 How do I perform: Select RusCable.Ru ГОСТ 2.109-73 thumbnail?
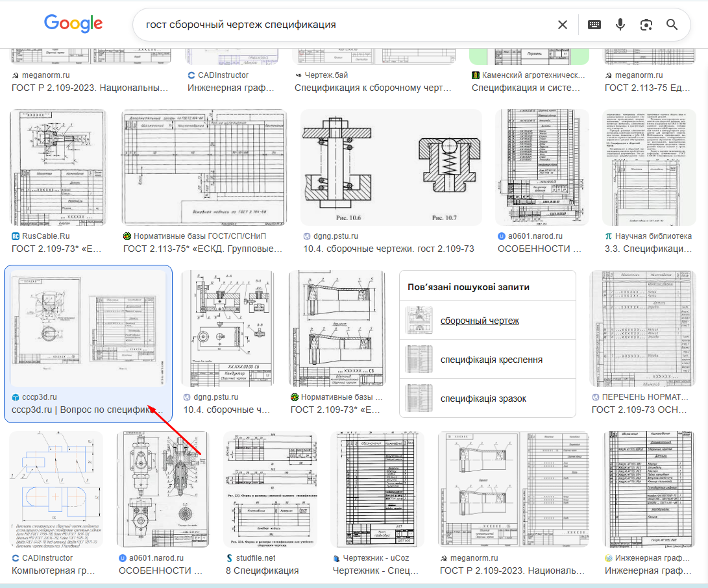pyautogui.click(x=58, y=167)
